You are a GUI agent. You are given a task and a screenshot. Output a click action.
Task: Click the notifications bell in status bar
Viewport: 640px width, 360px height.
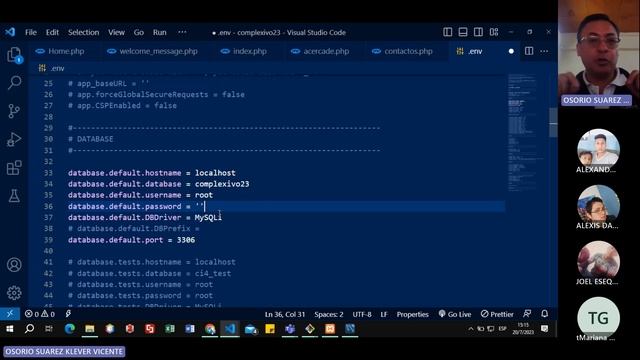click(544, 313)
